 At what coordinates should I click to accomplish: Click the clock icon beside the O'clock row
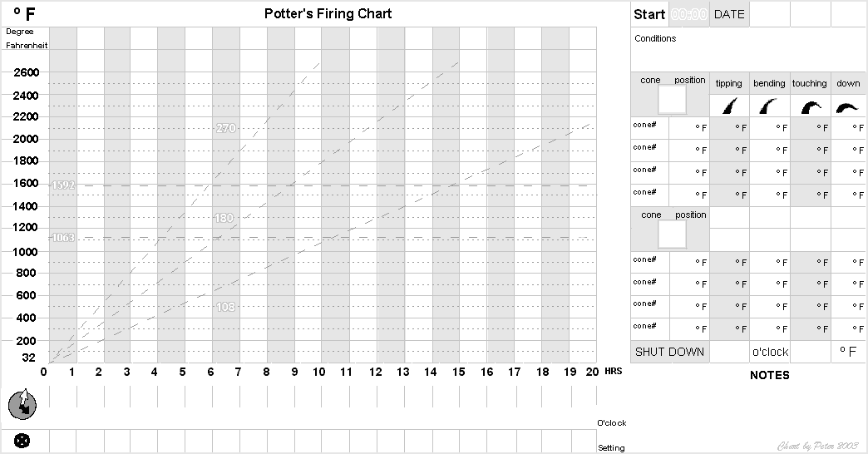22,405
